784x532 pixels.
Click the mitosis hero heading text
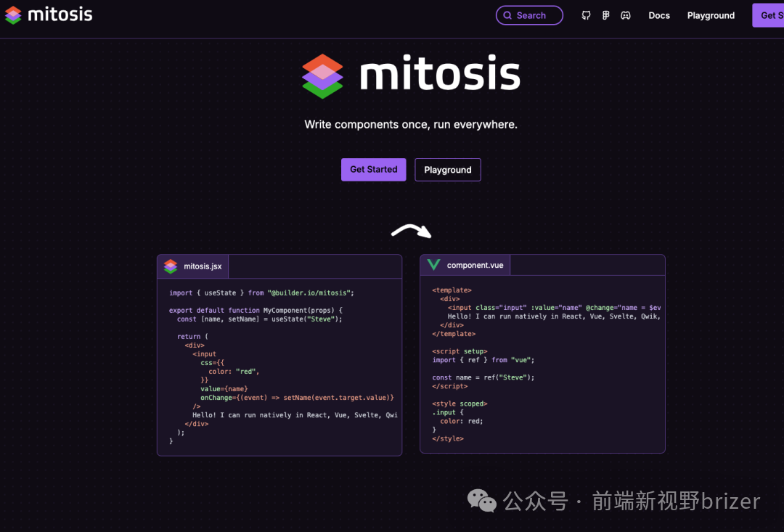[x=439, y=73]
